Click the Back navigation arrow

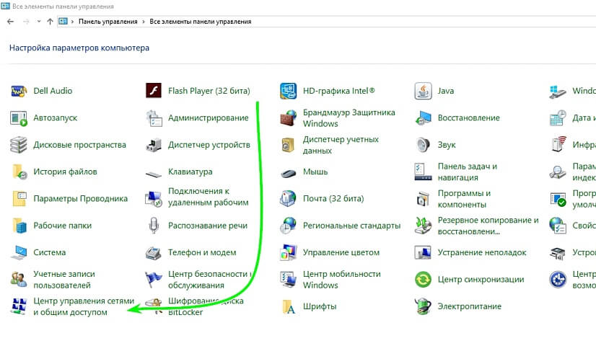click(10, 22)
